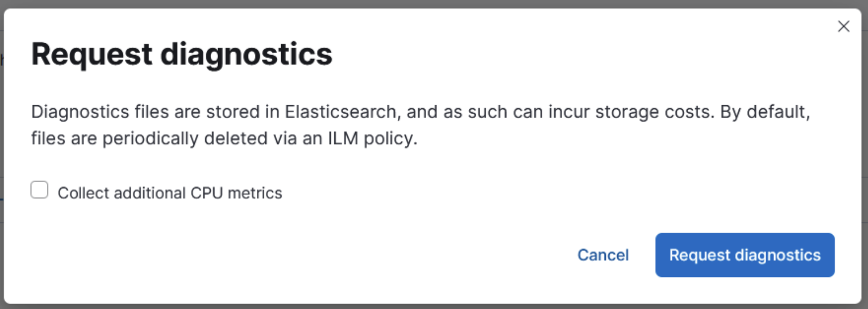Enable the Collect additional CPU metrics checkbox

coord(40,190)
